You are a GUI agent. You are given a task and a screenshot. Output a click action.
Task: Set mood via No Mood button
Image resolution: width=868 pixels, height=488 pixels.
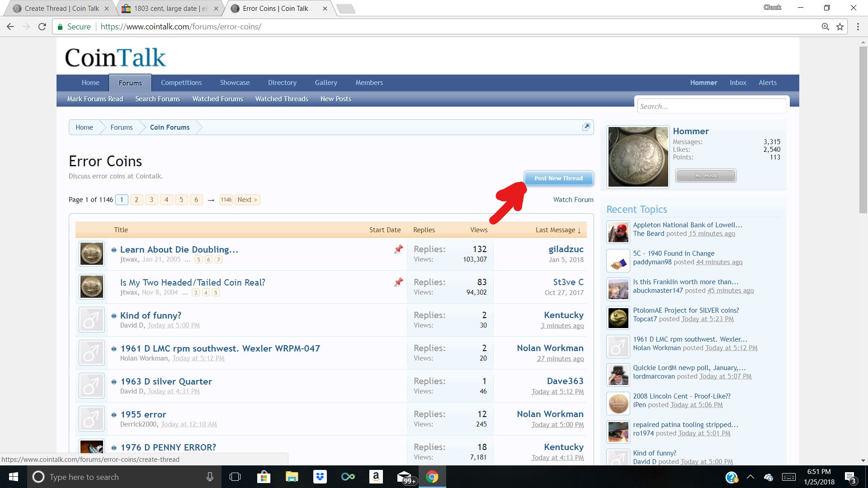[x=706, y=176]
